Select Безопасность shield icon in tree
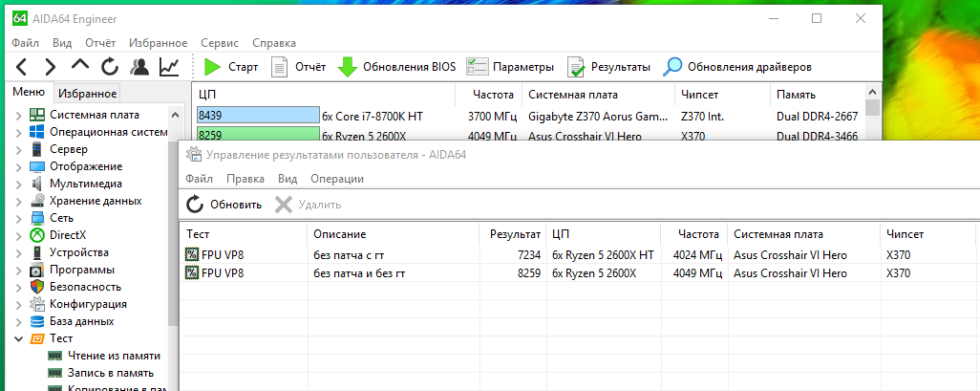 [37, 287]
